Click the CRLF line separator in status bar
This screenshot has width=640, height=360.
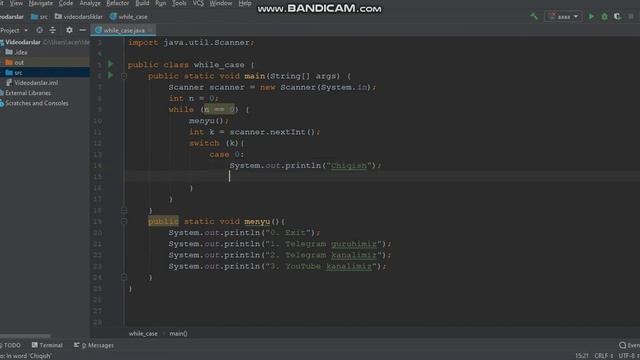(603, 356)
